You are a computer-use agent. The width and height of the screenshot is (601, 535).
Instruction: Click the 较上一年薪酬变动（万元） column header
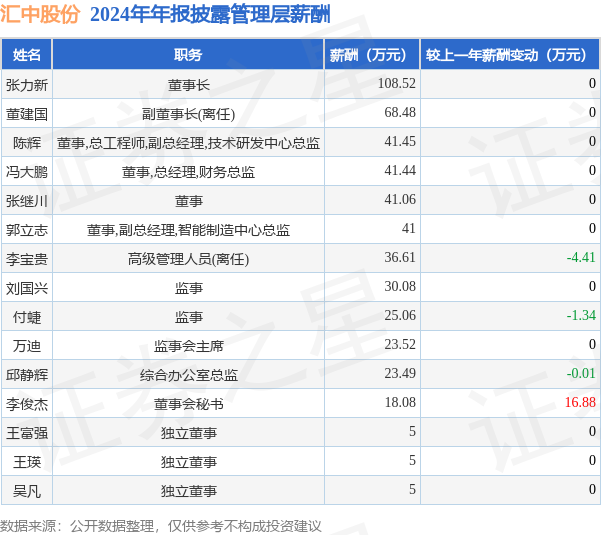[x=511, y=55]
